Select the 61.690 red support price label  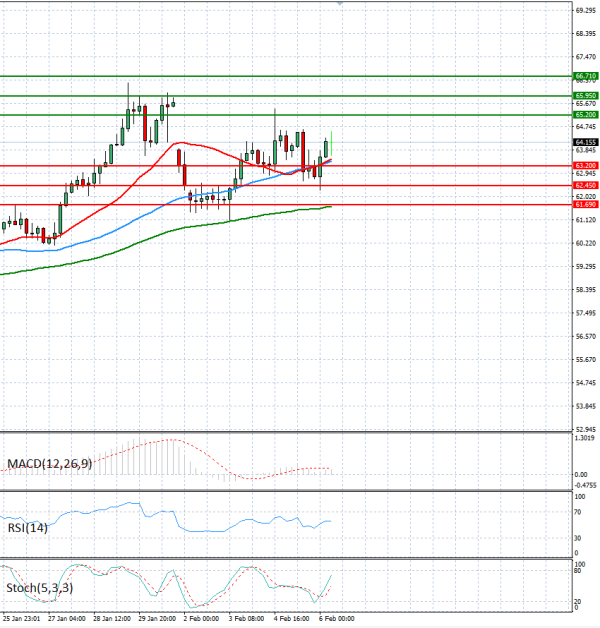(585, 204)
